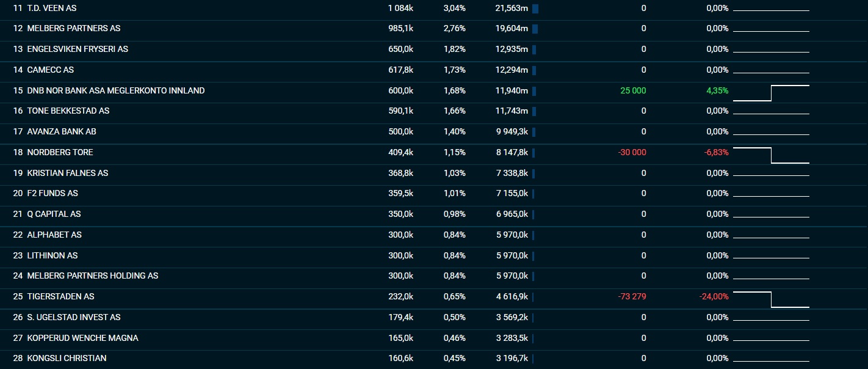The height and width of the screenshot is (369, 868).
Task: Select the MELBERG PARTNERS AS shareholder name
Action: pos(74,29)
